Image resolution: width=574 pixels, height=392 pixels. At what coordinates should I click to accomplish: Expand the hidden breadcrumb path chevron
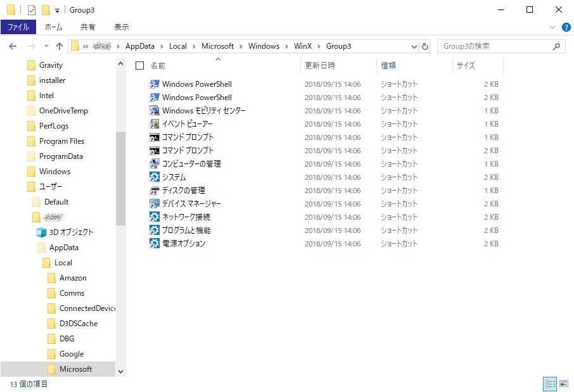(x=86, y=46)
